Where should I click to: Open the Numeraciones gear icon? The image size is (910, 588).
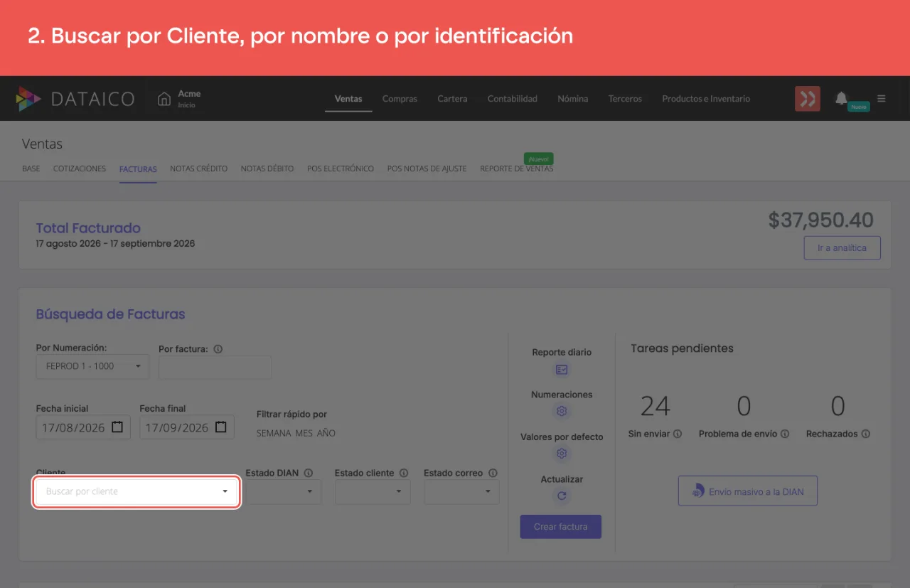coord(562,411)
